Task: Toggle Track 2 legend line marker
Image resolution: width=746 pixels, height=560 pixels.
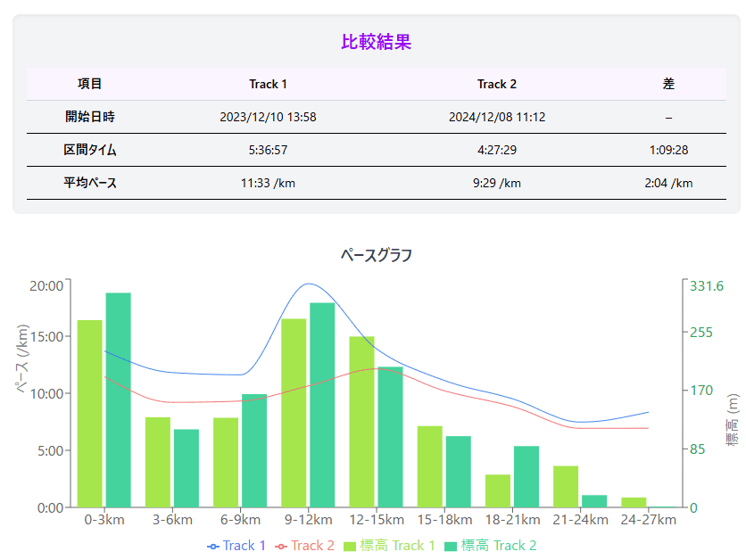Action: (281, 547)
